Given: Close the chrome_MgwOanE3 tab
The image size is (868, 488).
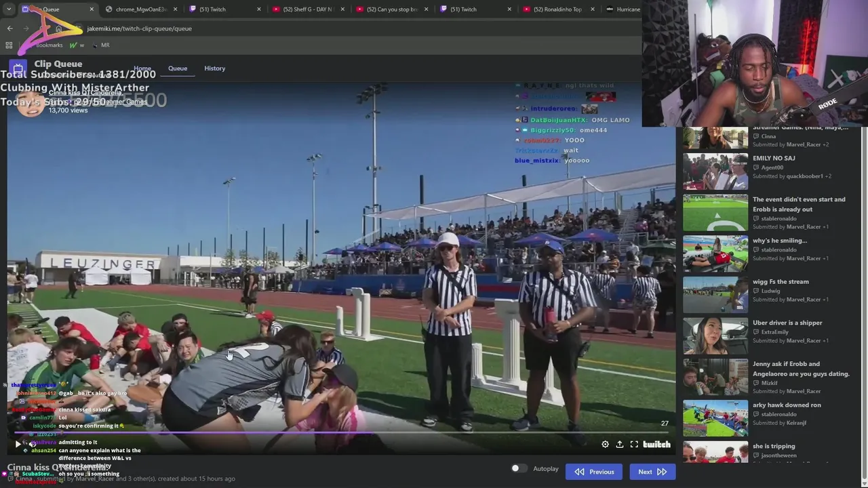Looking at the screenshot, I should pos(175,9).
